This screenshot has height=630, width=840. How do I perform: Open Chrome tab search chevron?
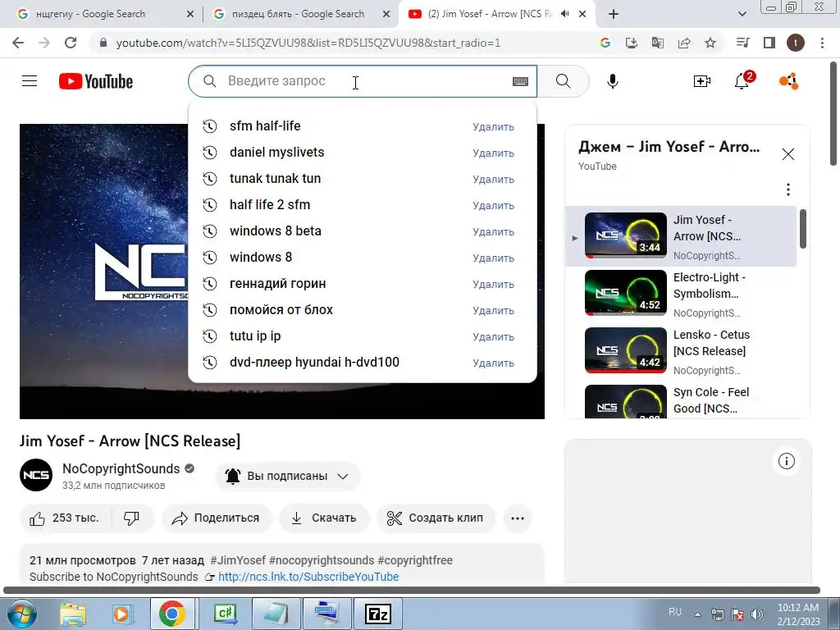(742, 15)
